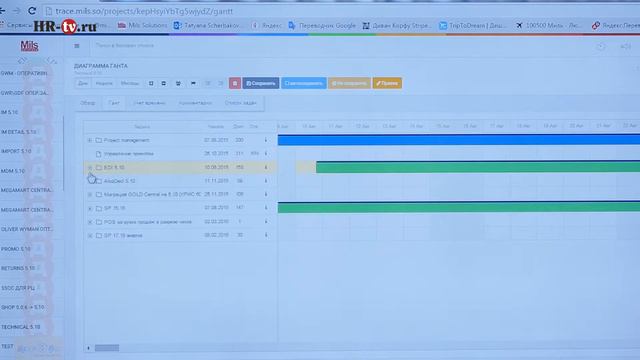Click the address bar showing trace.mils.so URL
This screenshot has width=640, height=360.
point(144,11)
